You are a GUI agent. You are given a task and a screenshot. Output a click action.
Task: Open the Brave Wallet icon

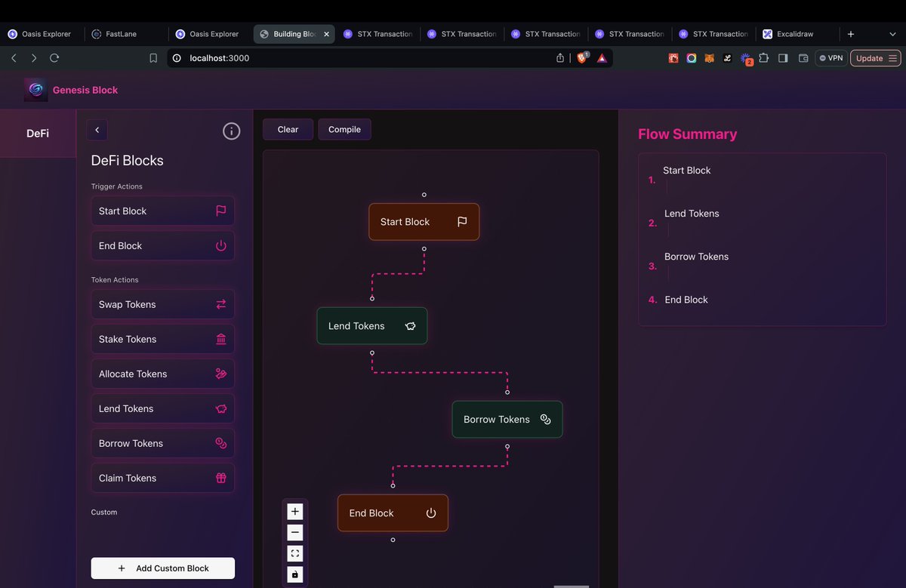point(803,58)
